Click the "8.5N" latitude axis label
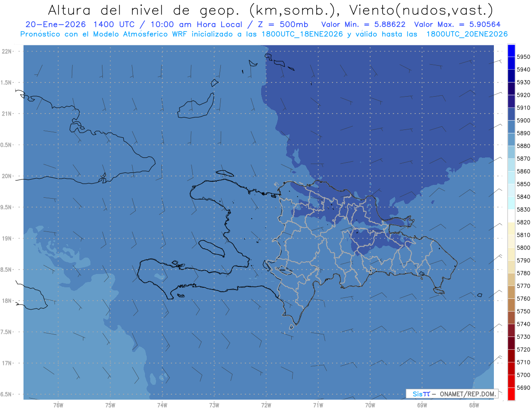The width and height of the screenshot is (532, 411). (x=6, y=270)
